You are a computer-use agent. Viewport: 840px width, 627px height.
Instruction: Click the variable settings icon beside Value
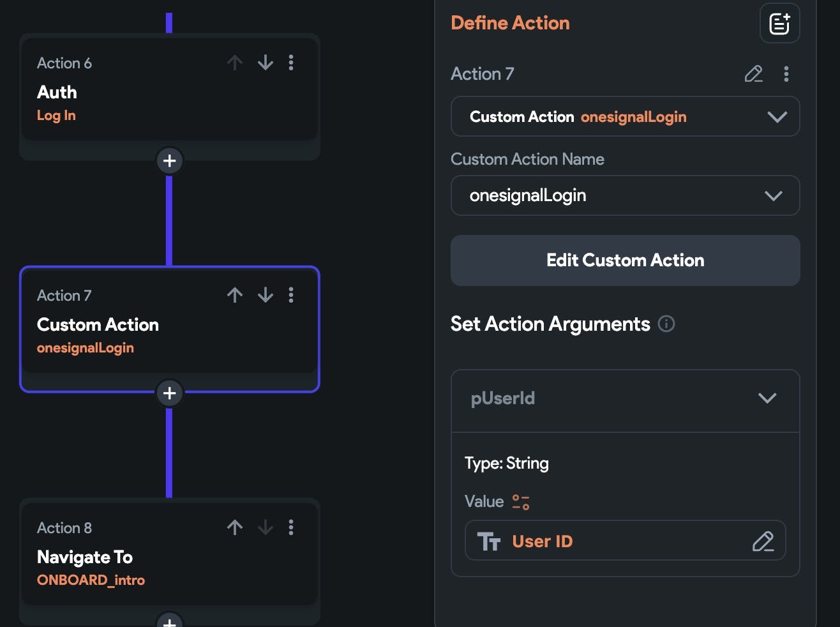tap(521, 502)
